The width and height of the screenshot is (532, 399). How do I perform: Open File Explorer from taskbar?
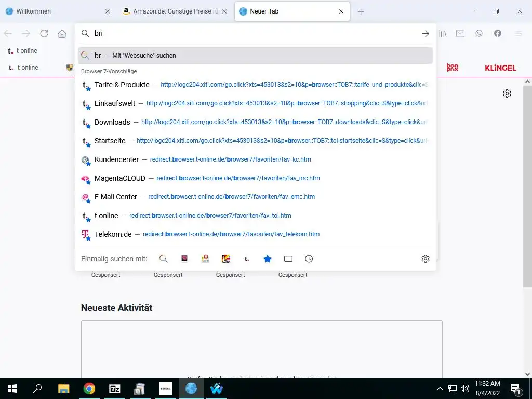pos(63,389)
